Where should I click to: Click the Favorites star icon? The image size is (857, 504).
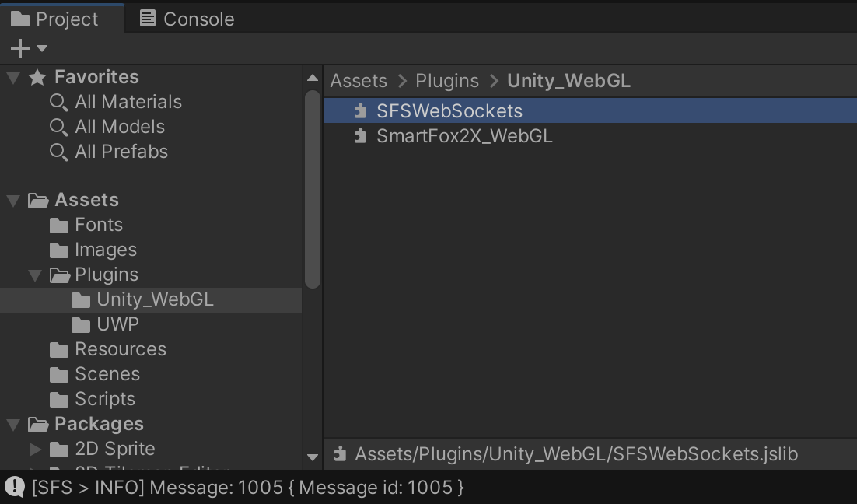coord(37,77)
